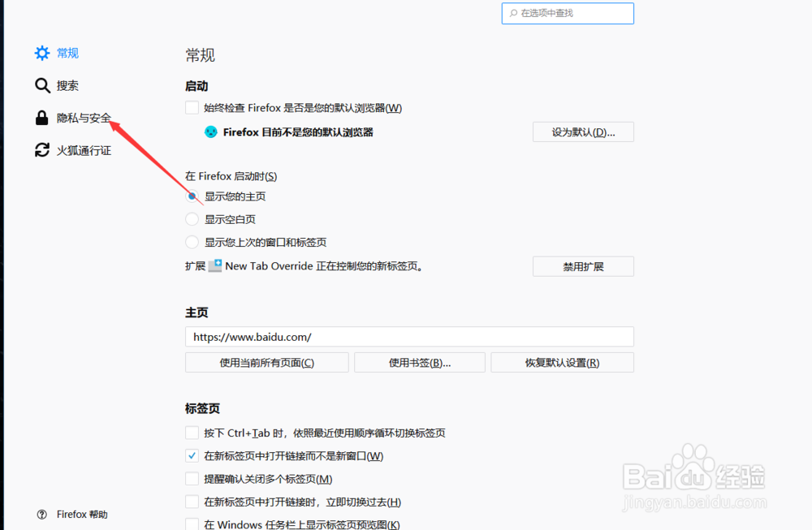Open the 隐私与安全 settings category
The image size is (812, 530).
pyautogui.click(x=73, y=118)
